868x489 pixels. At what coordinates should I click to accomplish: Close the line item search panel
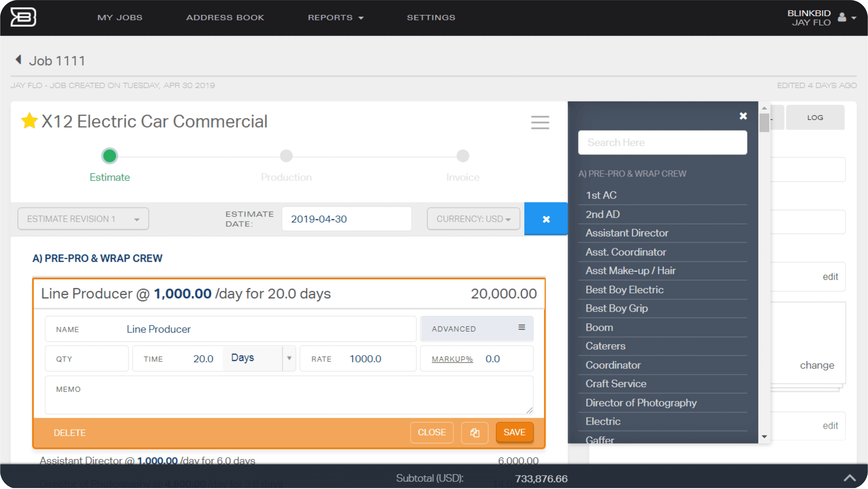[x=743, y=116]
